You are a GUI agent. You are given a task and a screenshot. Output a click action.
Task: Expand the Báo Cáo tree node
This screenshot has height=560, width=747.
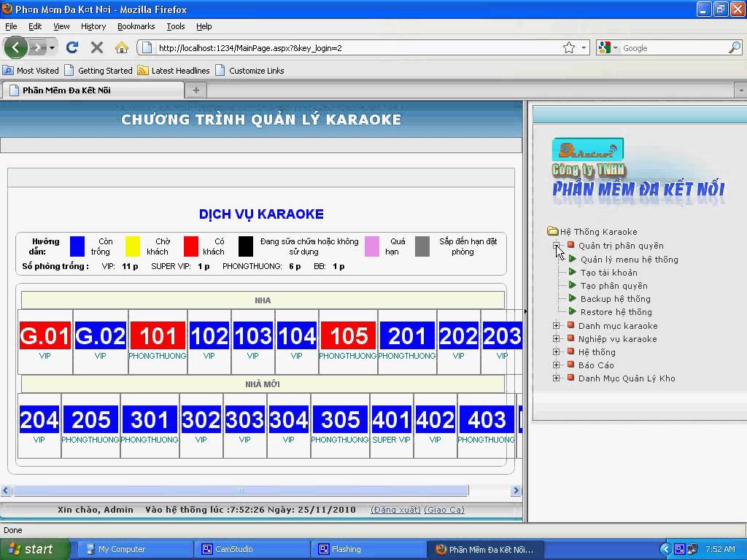556,365
